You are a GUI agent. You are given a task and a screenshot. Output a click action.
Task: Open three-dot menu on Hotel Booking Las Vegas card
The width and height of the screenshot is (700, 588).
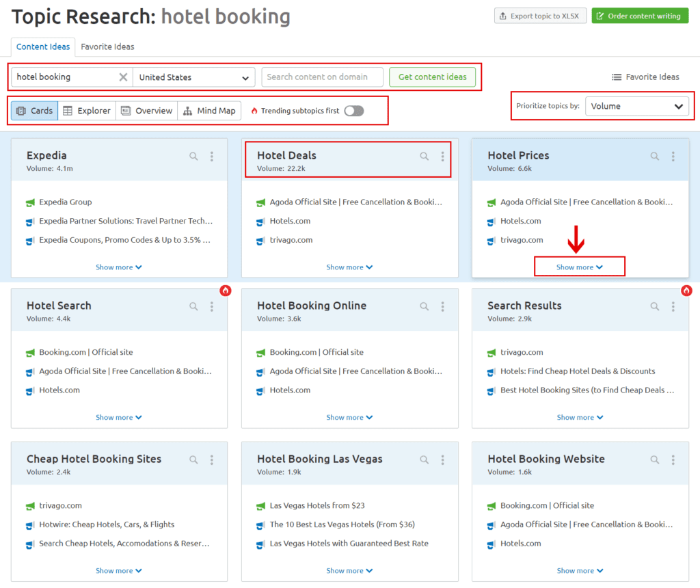(x=442, y=460)
